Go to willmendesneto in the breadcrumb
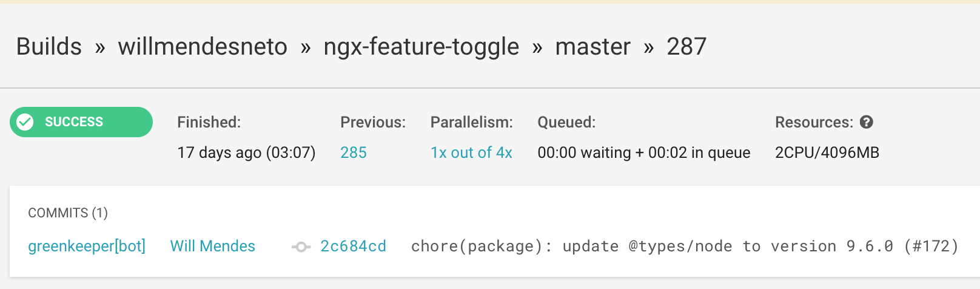 [203, 46]
